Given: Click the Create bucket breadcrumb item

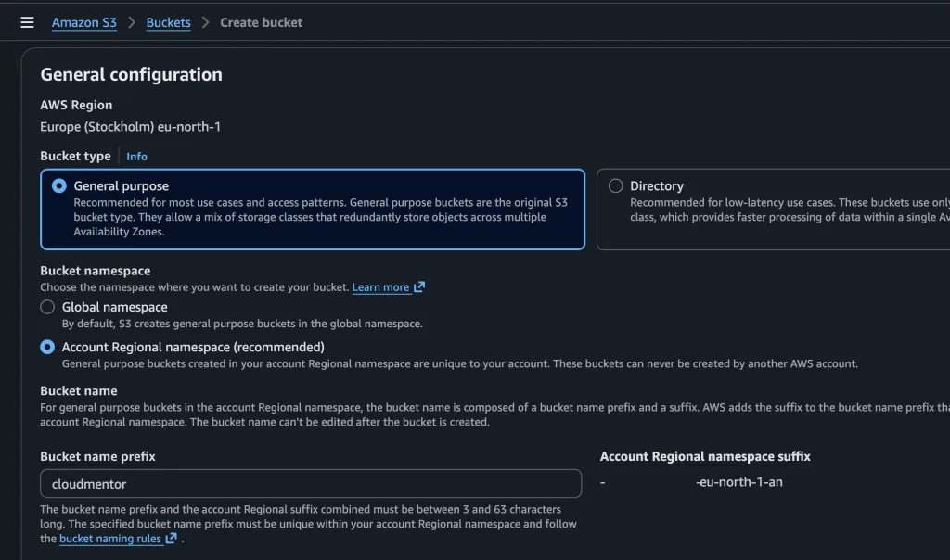Looking at the screenshot, I should pyautogui.click(x=261, y=22).
